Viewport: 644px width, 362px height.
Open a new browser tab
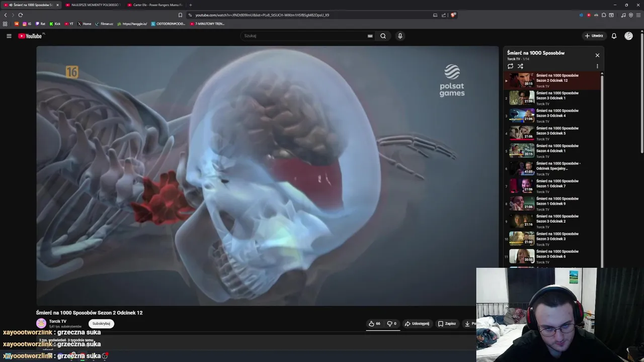[x=190, y=5]
